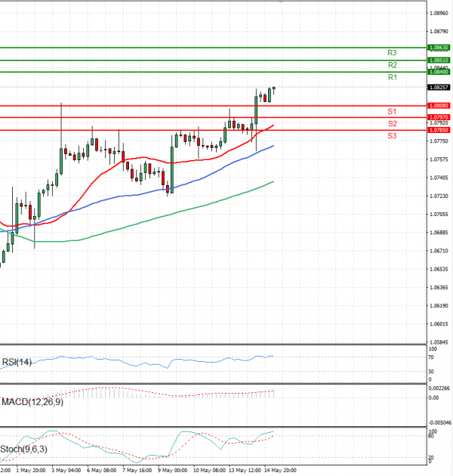
Task: Click the MACD(12,26,9) indicator label
Action: point(32,402)
